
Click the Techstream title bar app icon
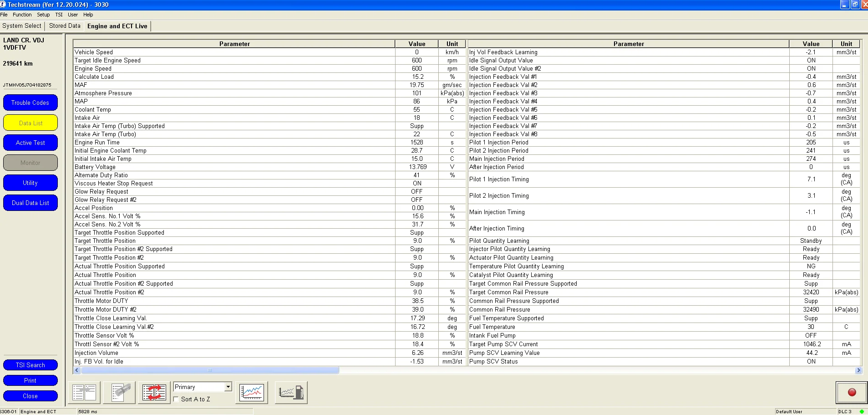tap(3, 5)
